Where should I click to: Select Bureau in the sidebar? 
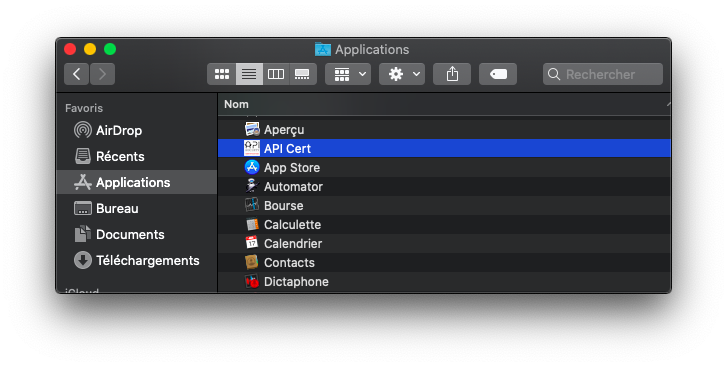point(106,209)
